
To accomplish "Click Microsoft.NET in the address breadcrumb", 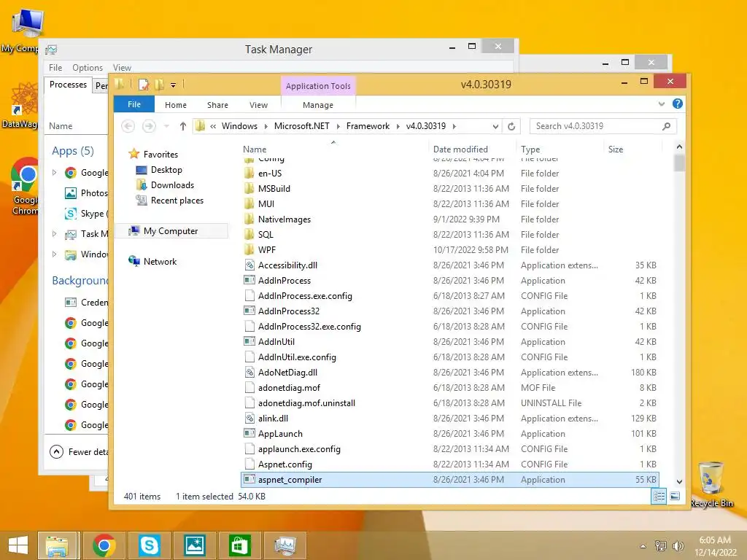I will [301, 126].
